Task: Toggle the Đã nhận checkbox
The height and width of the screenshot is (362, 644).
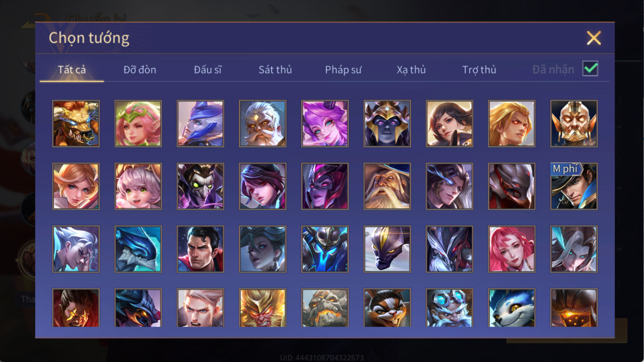Action: point(590,69)
